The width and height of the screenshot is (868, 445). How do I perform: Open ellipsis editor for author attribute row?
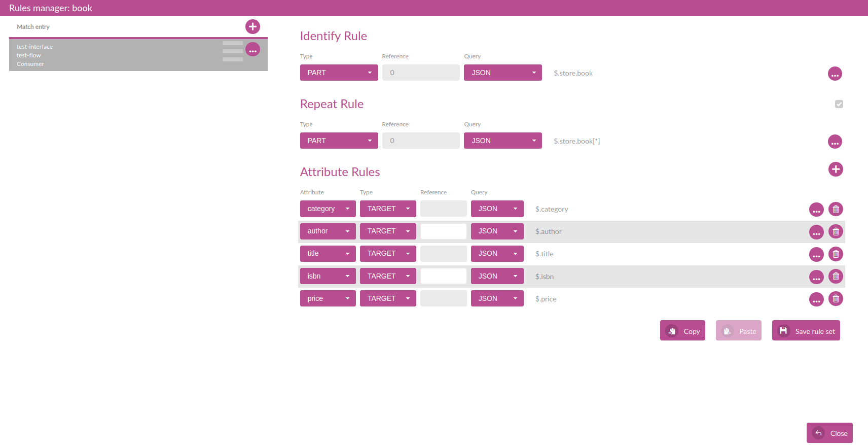(816, 232)
